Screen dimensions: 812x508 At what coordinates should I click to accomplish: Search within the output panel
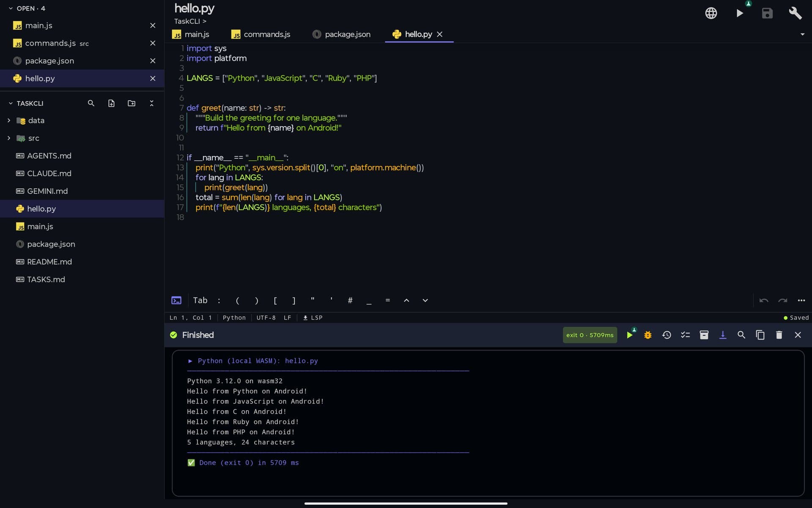[741, 335]
